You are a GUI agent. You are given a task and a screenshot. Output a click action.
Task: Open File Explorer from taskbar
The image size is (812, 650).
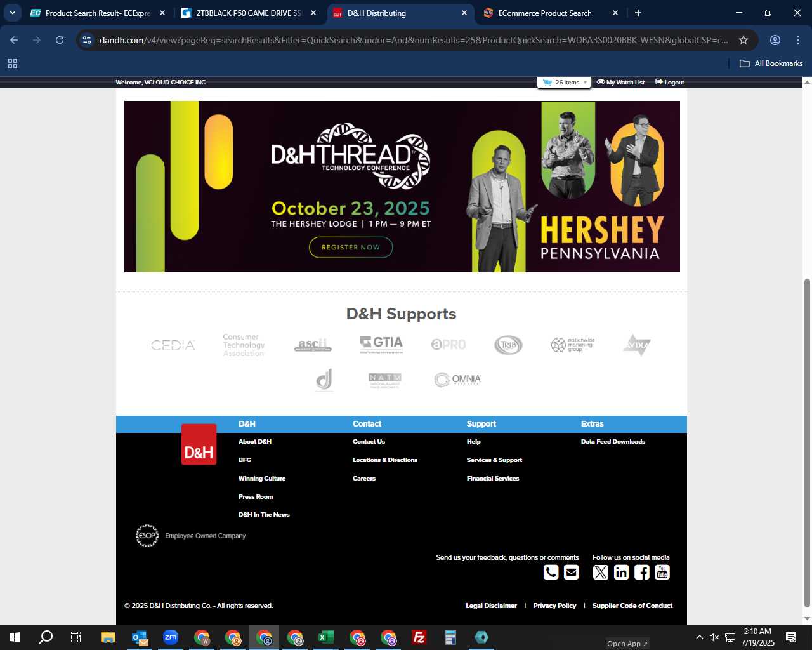tap(108, 637)
